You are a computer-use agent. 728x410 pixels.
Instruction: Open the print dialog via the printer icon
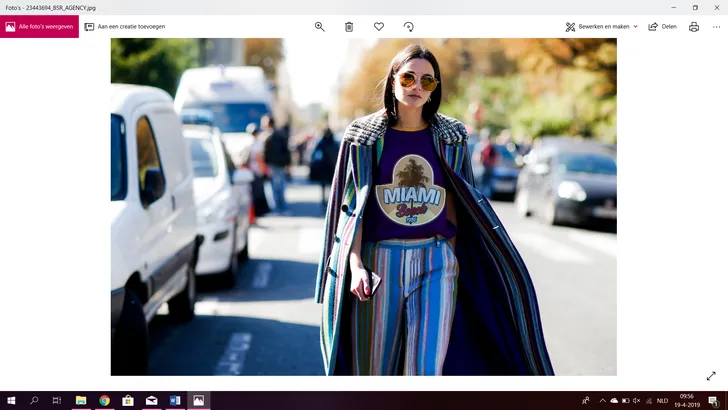click(x=694, y=27)
